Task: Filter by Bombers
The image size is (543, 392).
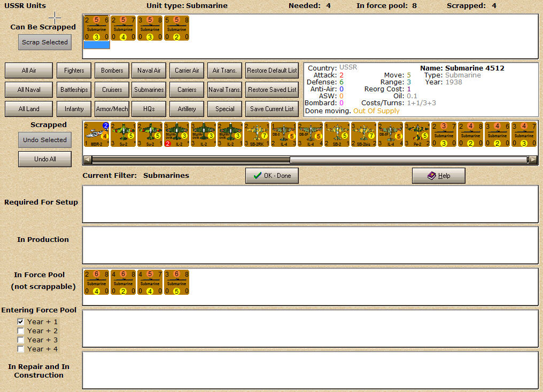Action: [112, 70]
